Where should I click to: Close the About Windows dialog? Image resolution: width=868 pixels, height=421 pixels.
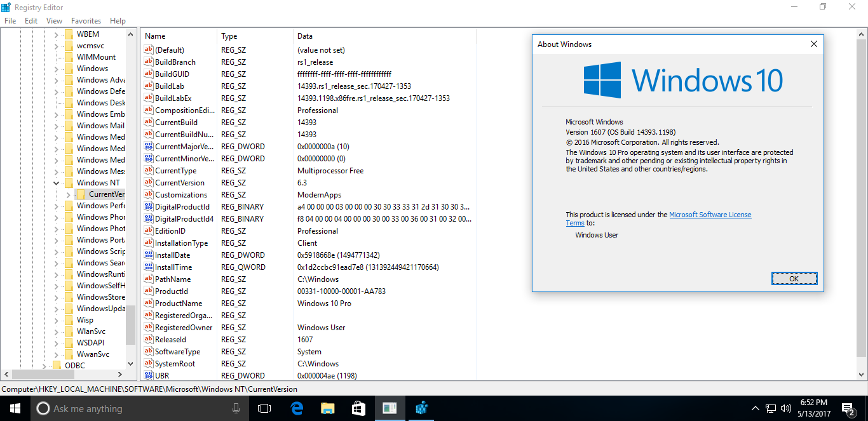(x=813, y=44)
